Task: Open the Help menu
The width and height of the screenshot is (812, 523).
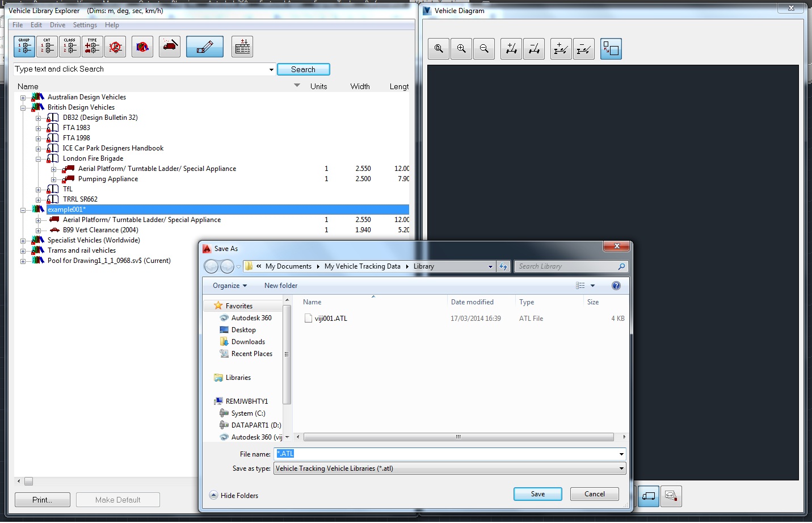Action: click(x=112, y=25)
